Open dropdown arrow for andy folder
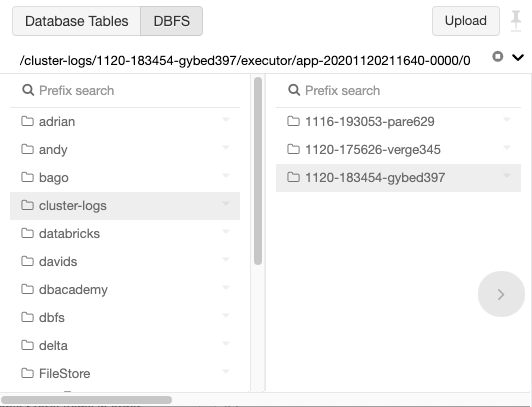This screenshot has height=407, width=532. [226, 147]
